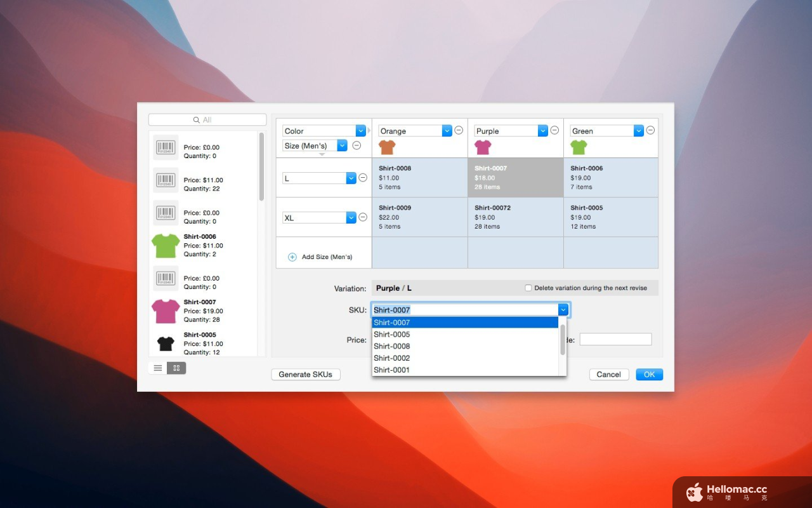
Task: Select the green Shirt-0006 thumbnail in sidebar
Action: 166,245
